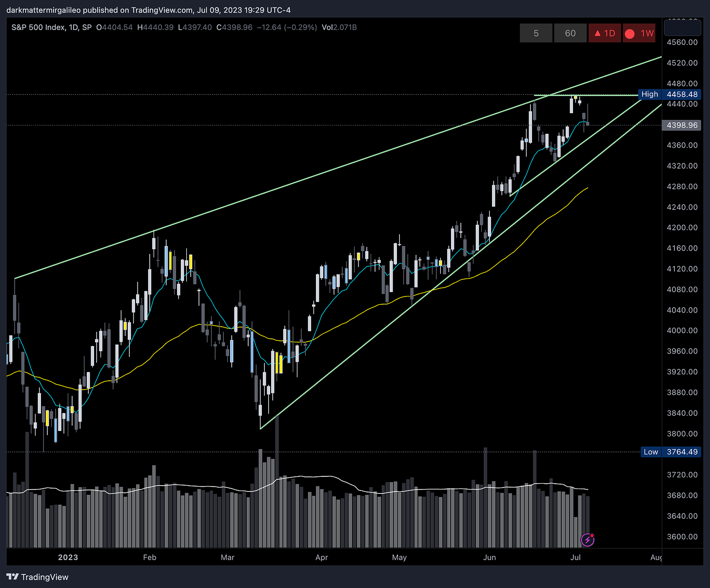Click the 4000.00 price axis label
Image resolution: width=710 pixels, height=588 pixels.
[682, 331]
